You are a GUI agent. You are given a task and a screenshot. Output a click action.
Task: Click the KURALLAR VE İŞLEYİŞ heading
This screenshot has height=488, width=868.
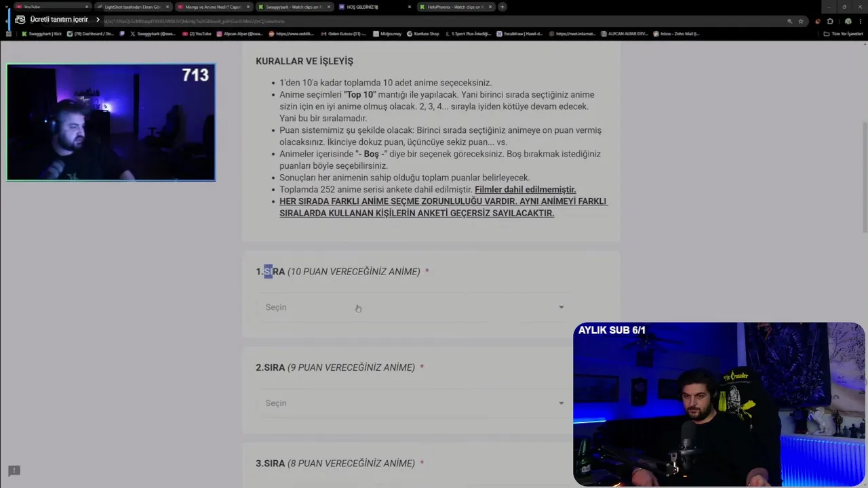304,61
